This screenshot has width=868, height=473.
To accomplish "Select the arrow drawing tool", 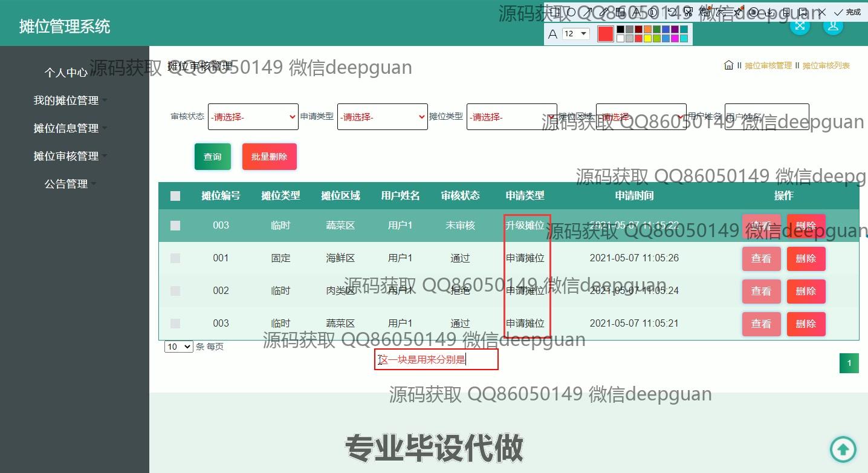I will click(x=588, y=12).
